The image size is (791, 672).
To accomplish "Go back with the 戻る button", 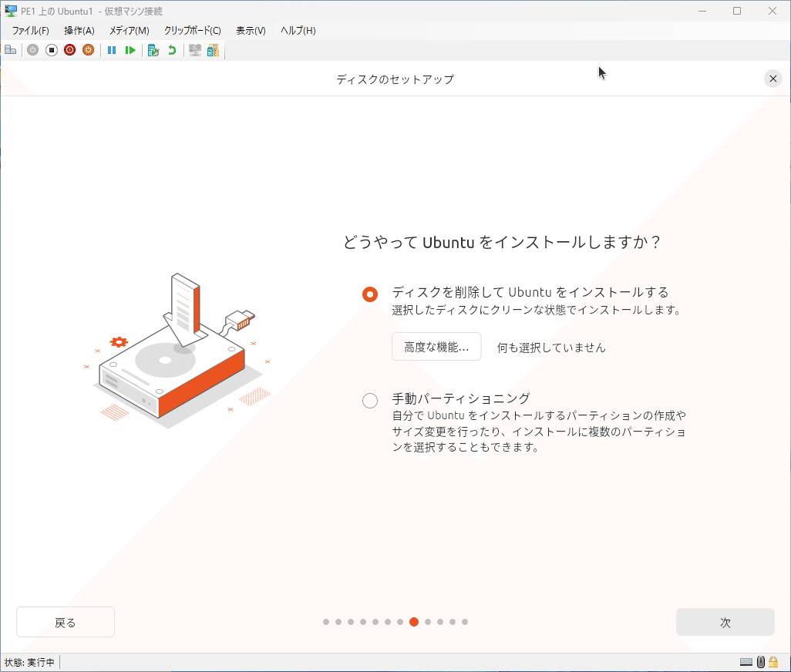I will [x=66, y=623].
